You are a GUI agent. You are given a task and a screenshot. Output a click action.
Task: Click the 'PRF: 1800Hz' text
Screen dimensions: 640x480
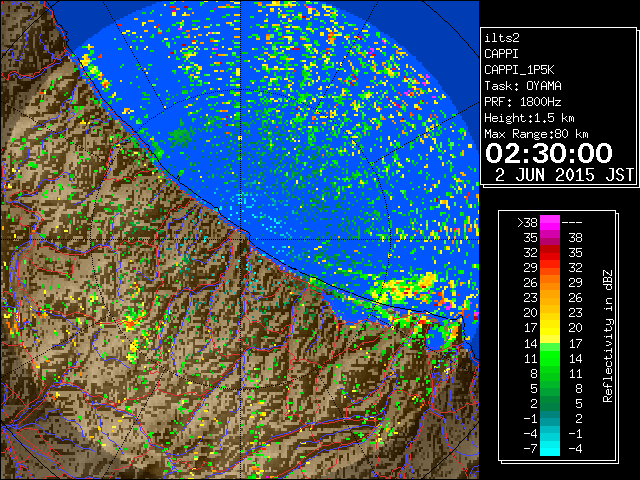pos(523,102)
